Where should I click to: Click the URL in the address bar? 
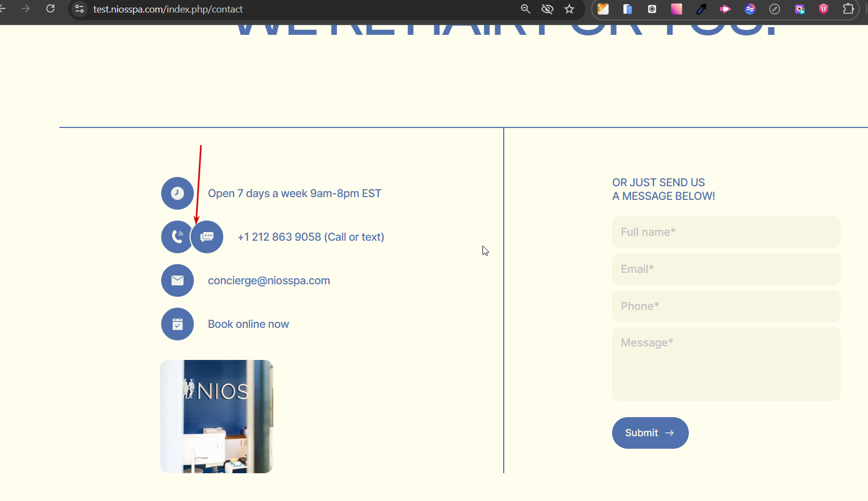point(168,9)
